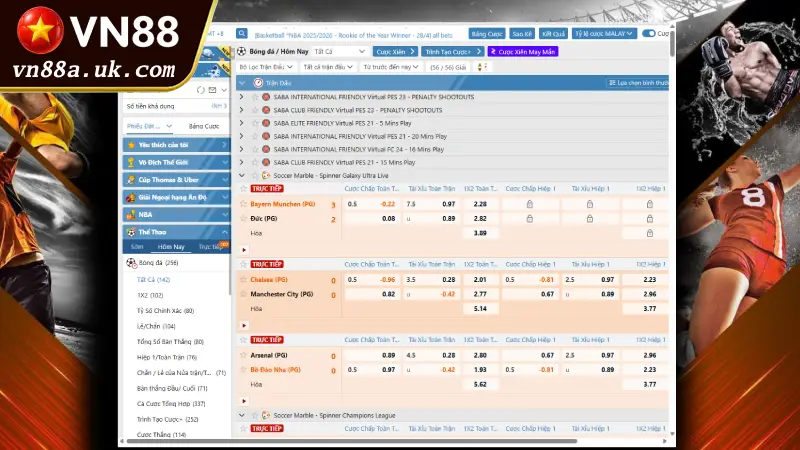Image resolution: width=800 pixels, height=450 pixels.
Task: Expand the Cúp Thomas & Uber section
Action: tap(224, 180)
